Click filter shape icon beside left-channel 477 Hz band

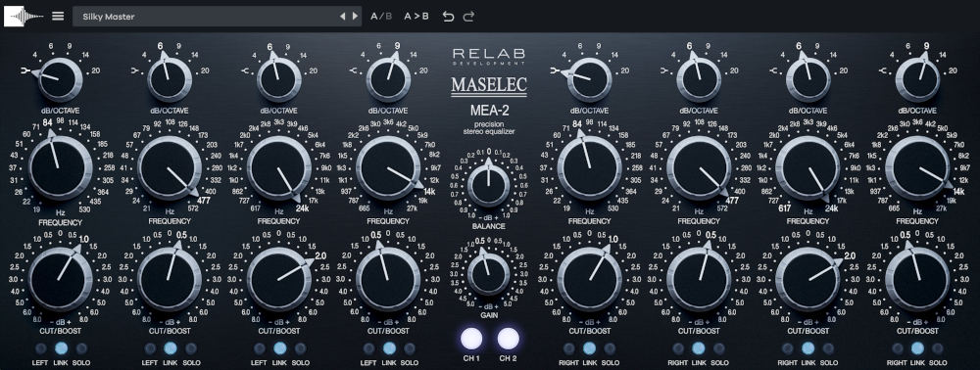coord(135,70)
